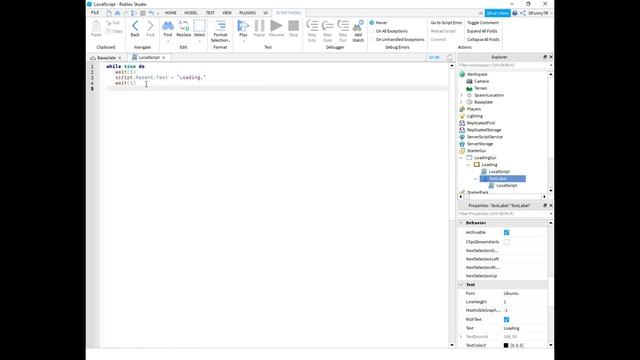Click Format Selection
The width and height of the screenshot is (640, 360).
tap(220, 31)
